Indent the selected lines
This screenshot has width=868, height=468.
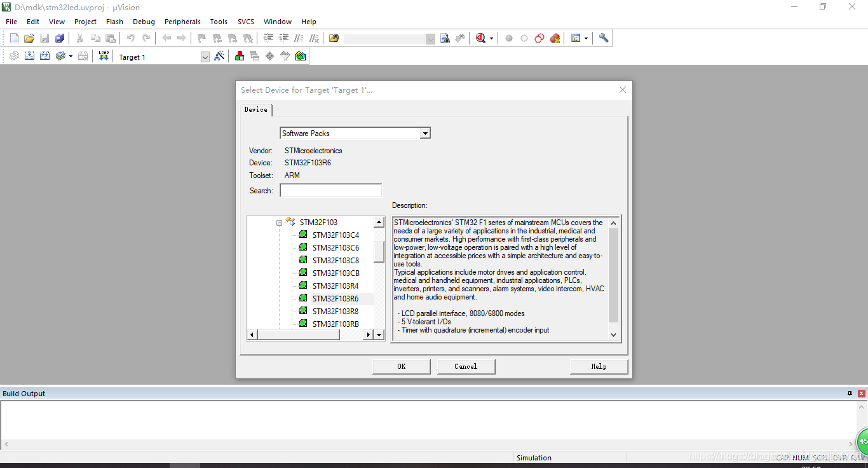coord(268,38)
